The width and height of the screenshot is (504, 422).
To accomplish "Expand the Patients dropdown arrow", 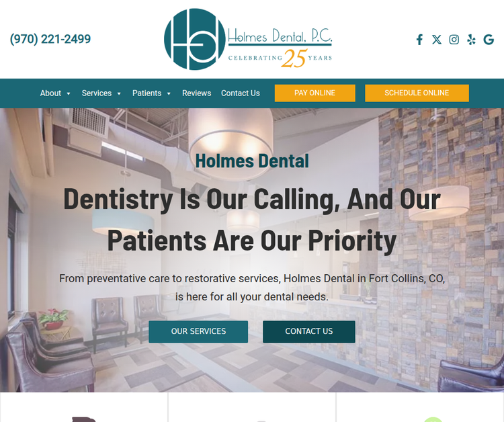I will click(169, 93).
